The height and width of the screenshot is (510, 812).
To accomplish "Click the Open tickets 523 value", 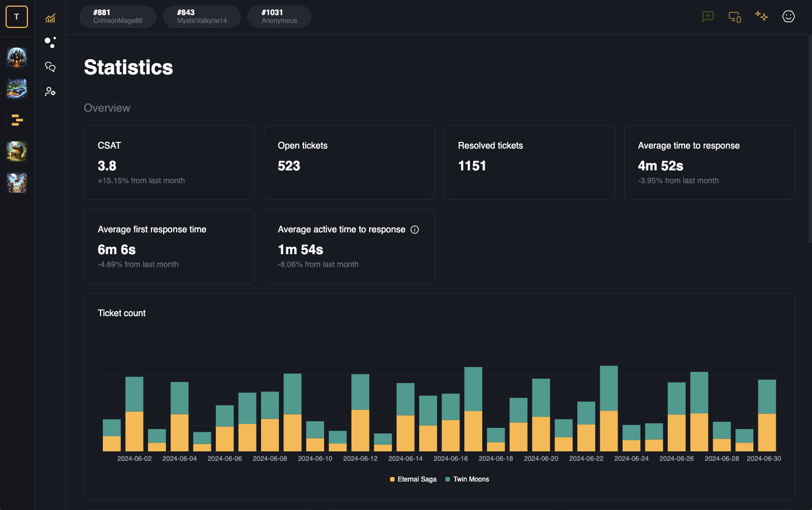I will (289, 166).
